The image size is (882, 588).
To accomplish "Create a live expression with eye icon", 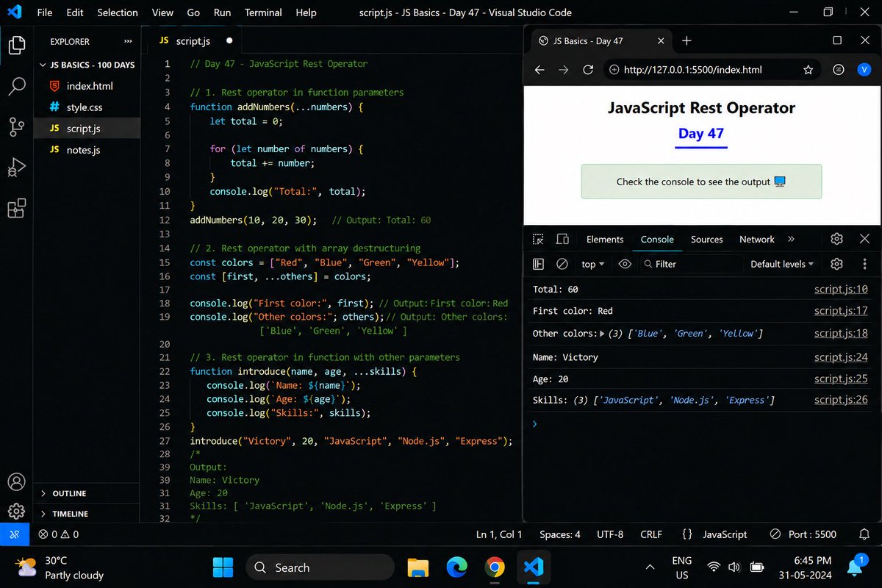I will (x=625, y=264).
